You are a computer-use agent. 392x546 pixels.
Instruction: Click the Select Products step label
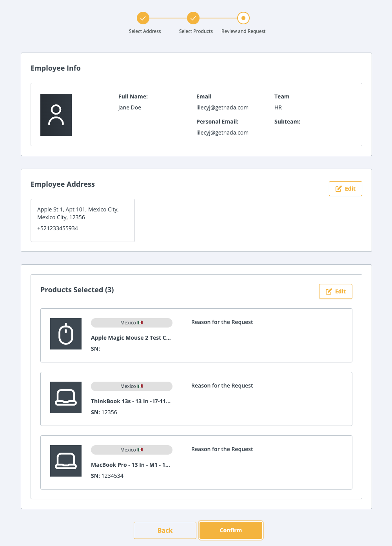(196, 31)
